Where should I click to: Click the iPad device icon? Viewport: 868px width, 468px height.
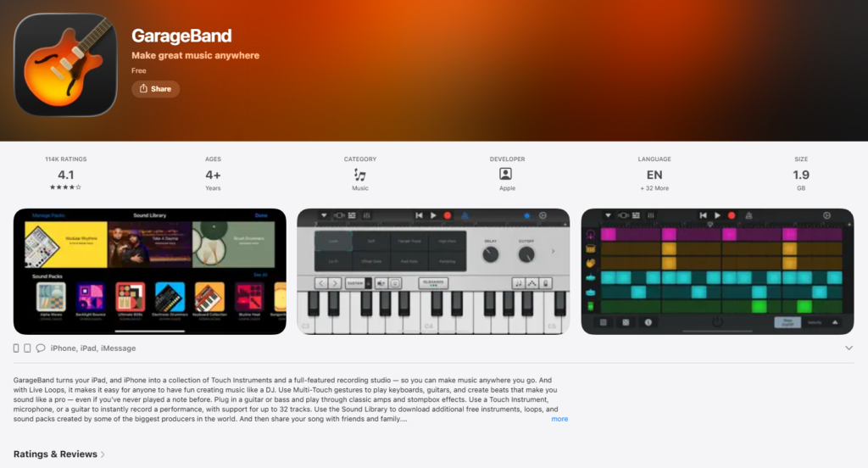click(27, 348)
